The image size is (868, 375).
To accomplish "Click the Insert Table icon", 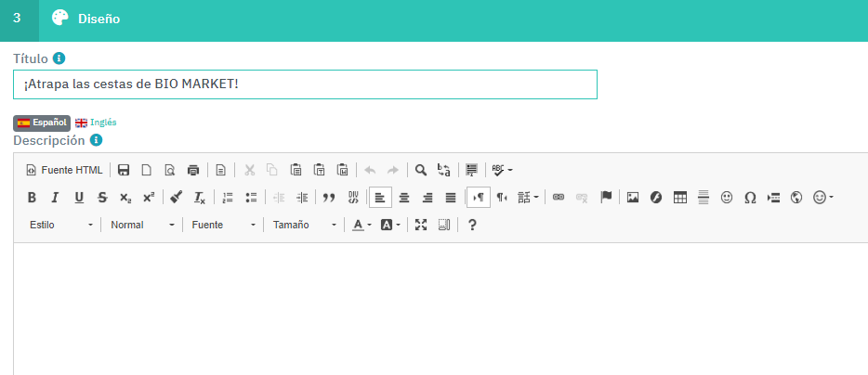I will pyautogui.click(x=679, y=198).
